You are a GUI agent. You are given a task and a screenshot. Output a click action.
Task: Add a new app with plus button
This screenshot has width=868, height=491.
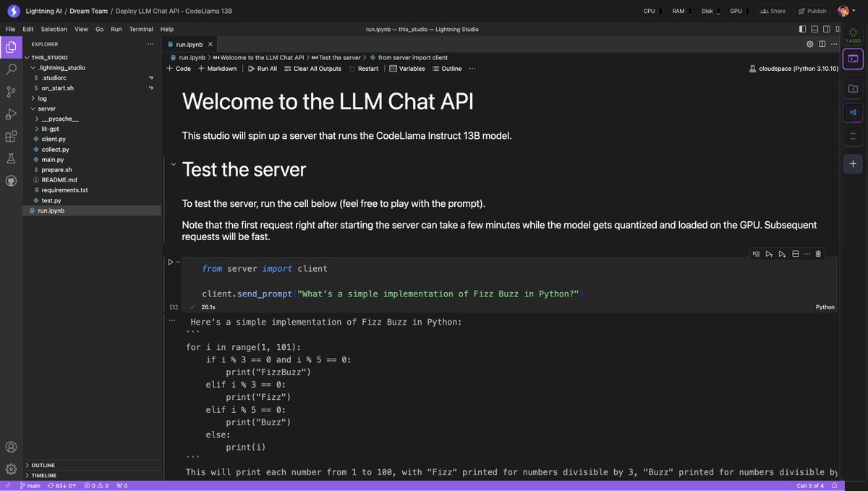(854, 164)
